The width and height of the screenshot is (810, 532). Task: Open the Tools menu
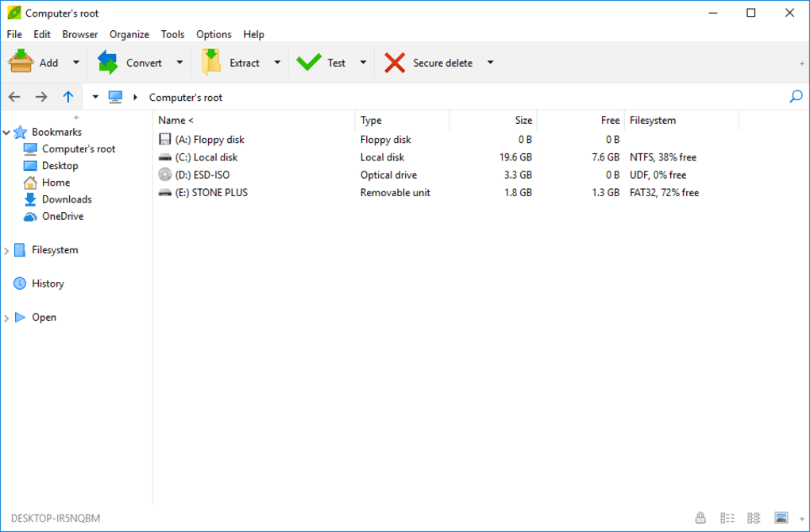172,34
